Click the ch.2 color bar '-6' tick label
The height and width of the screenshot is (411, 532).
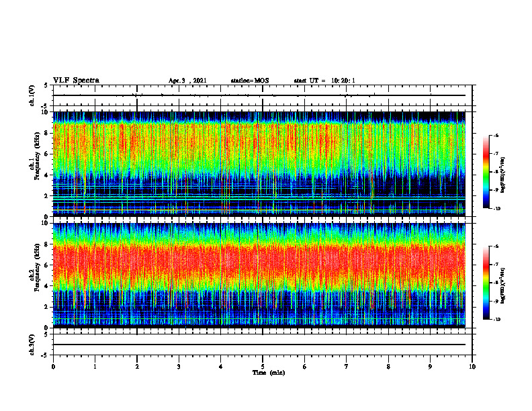point(496,246)
